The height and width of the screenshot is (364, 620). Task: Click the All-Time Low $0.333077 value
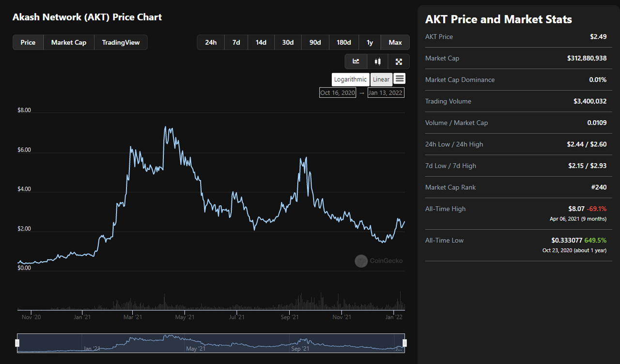(x=567, y=240)
